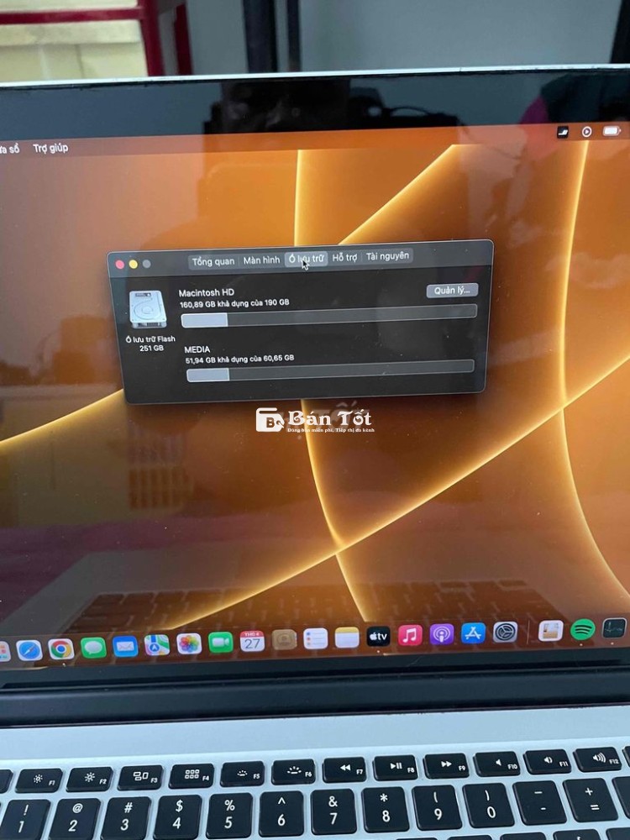Viewport: 630px width, 840px height.
Task: Open the Messages app in Dock
Action: tap(93, 647)
